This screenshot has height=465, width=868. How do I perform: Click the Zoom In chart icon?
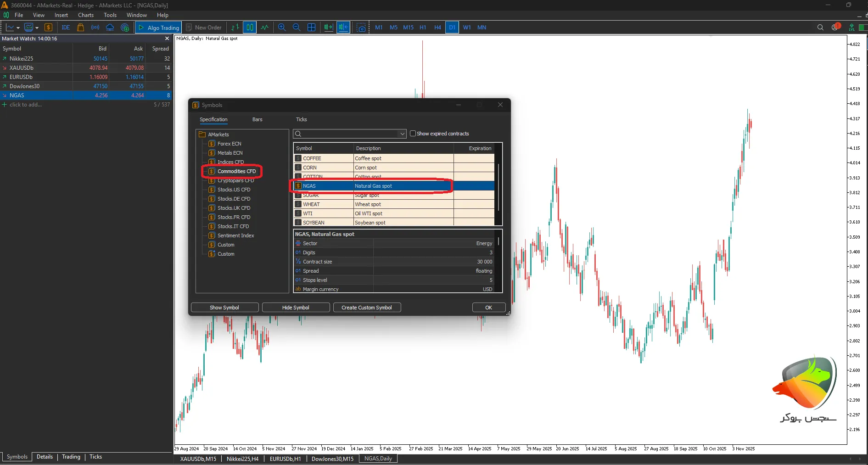(282, 28)
